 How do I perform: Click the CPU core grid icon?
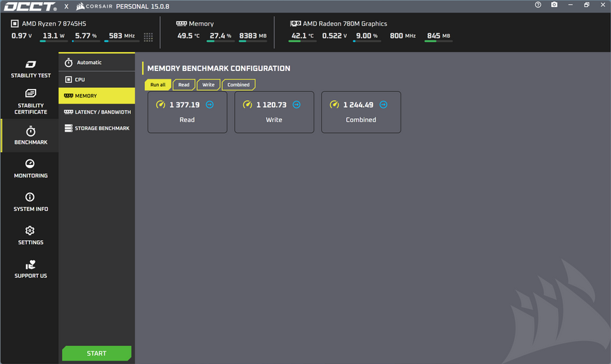[148, 37]
